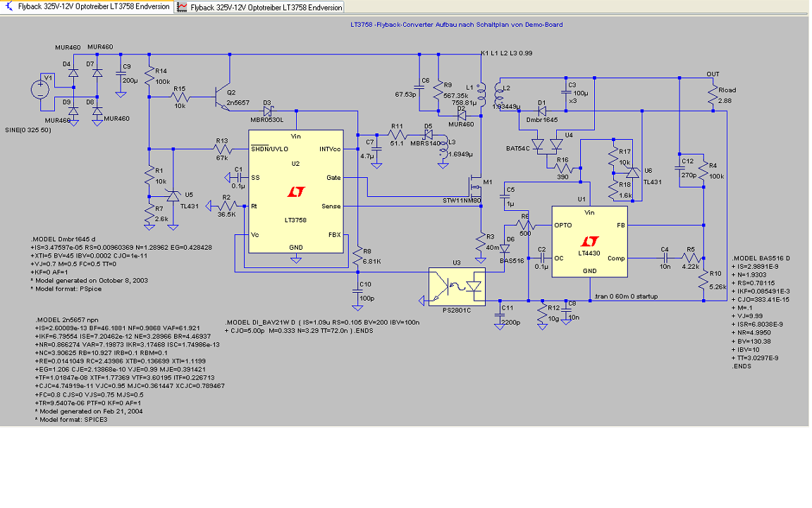The image size is (812, 508).
Task: Select resistor R13 67k
Action: [x=223, y=150]
